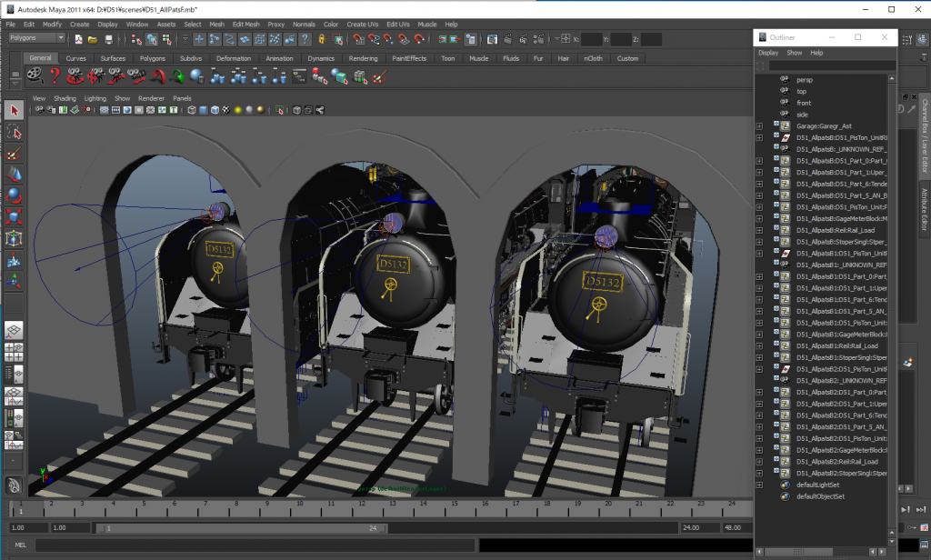Enable snap to grids magnet icon
The height and width of the screenshot is (560, 931).
358,39
